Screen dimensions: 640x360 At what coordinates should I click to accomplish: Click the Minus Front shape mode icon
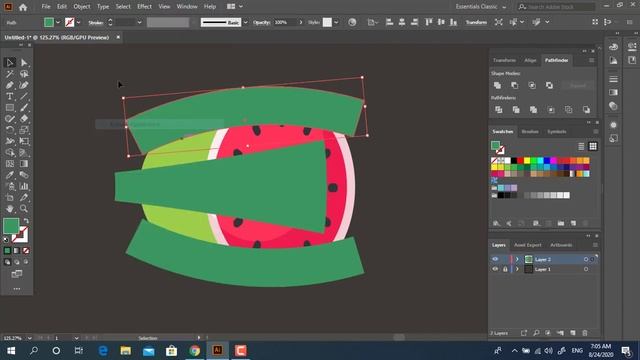pyautogui.click(x=515, y=85)
